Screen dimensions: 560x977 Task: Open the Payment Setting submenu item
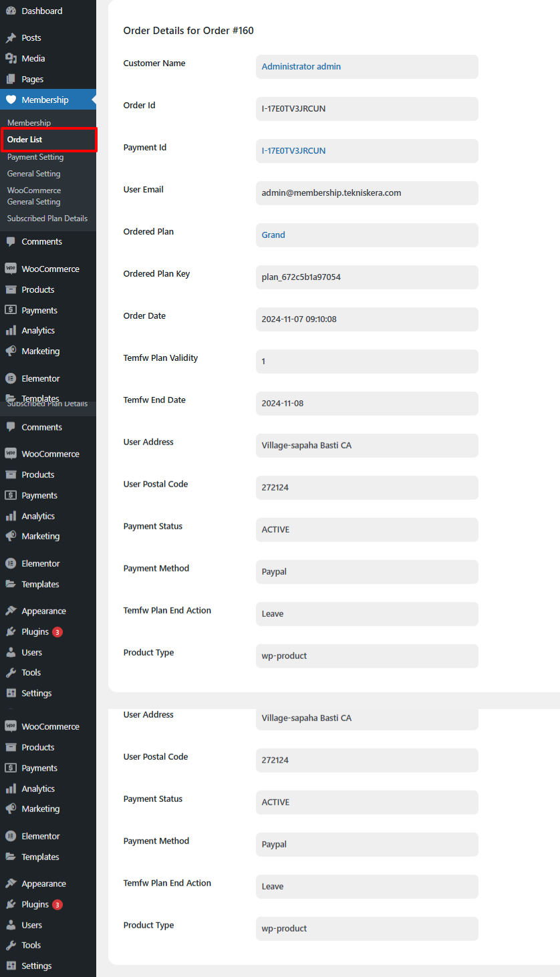click(x=35, y=157)
